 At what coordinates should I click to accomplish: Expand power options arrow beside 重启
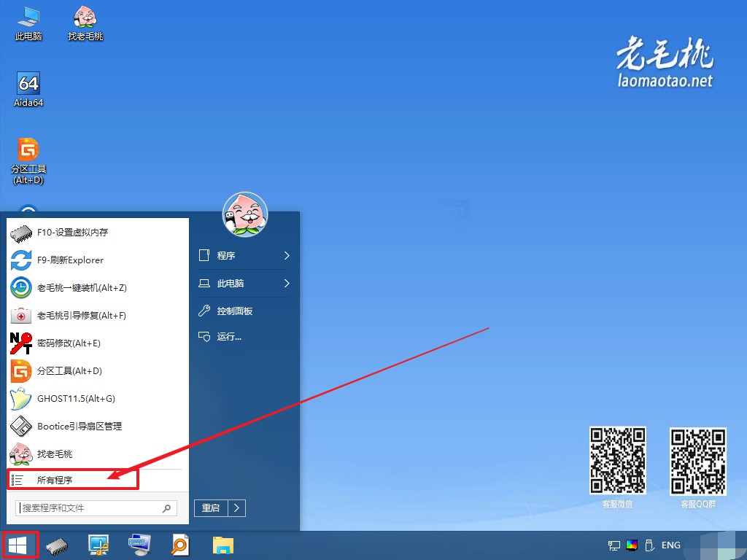(237, 508)
